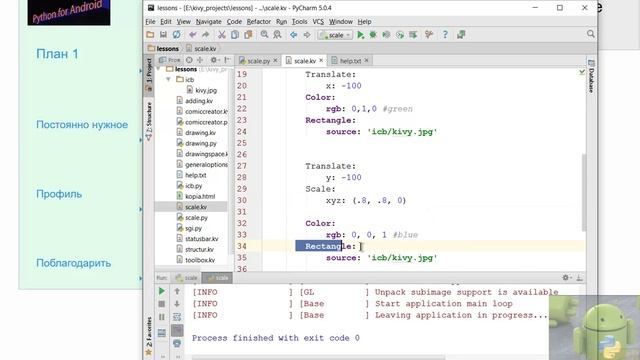Open the Code menu
The height and width of the screenshot is (360, 640).
(234, 22)
